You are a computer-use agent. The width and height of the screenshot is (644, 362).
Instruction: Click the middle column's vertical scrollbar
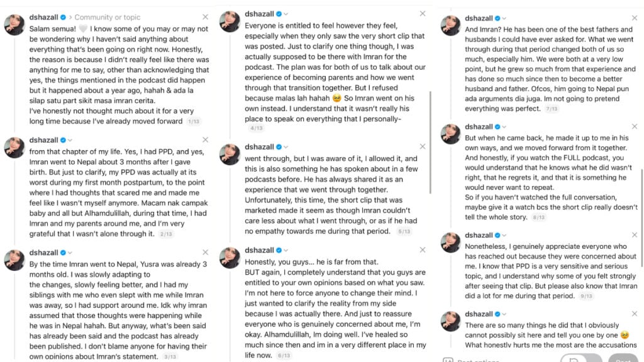[430, 142]
